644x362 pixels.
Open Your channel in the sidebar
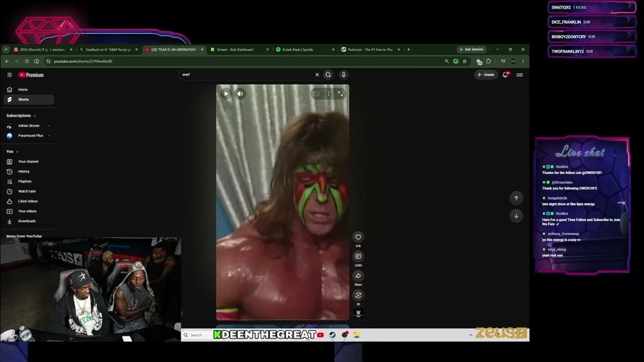[28, 161]
